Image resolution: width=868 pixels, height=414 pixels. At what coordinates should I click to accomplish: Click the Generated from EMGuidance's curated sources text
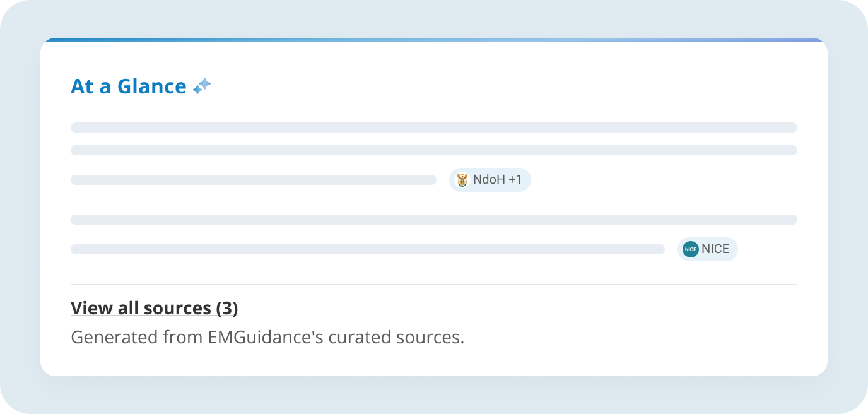point(267,337)
